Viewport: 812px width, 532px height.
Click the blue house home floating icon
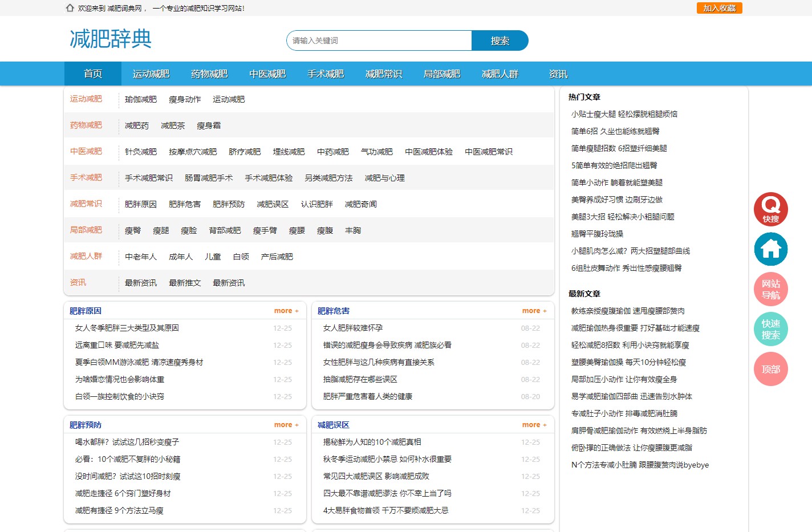point(771,249)
